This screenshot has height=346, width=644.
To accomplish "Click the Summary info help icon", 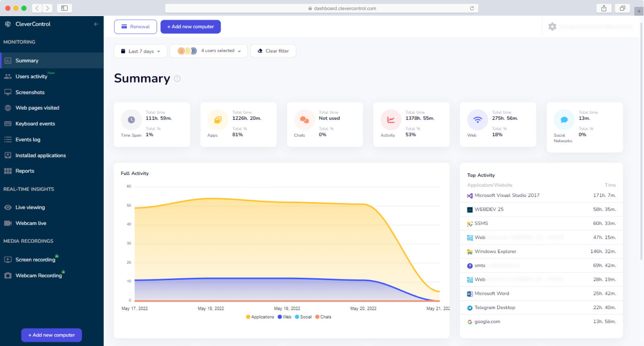I will [177, 79].
